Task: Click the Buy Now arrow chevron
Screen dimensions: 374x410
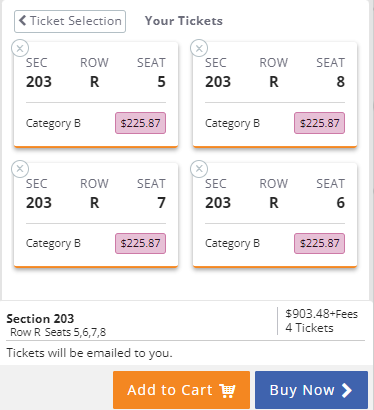Action: 347,390
